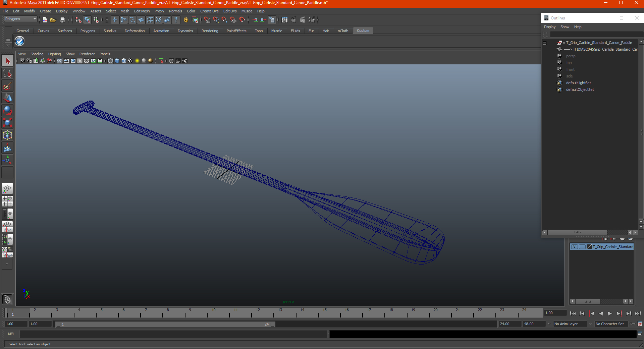Select the Show Manipulator tool

tap(7, 160)
